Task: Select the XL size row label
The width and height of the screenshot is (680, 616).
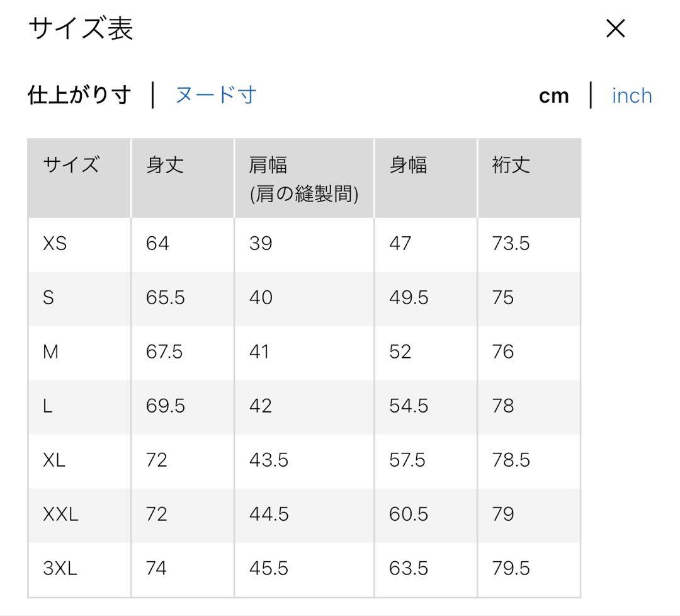Action: [x=54, y=460]
